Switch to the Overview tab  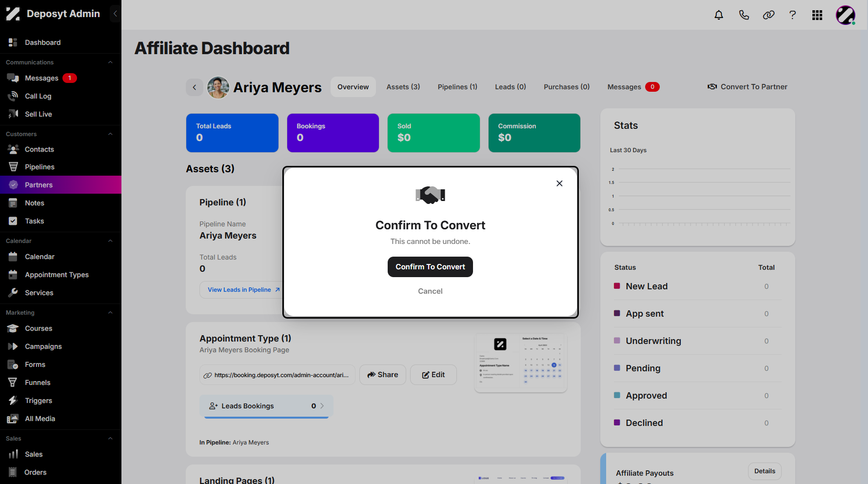point(353,87)
